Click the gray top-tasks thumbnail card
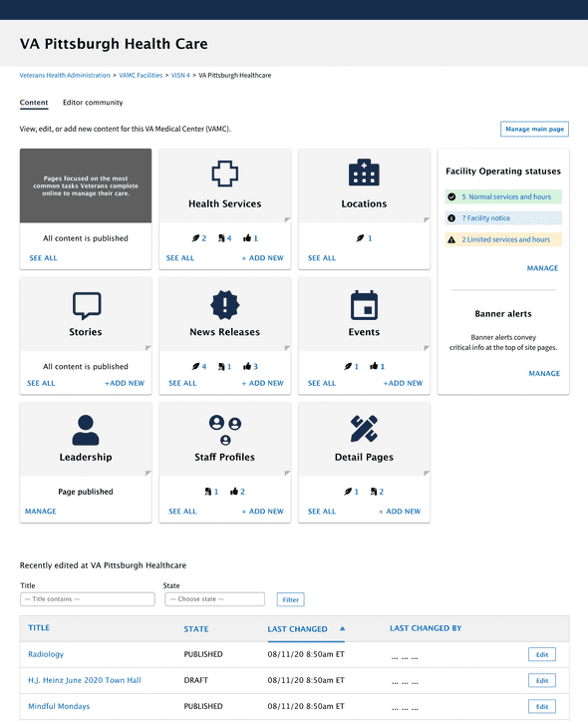 (x=86, y=185)
